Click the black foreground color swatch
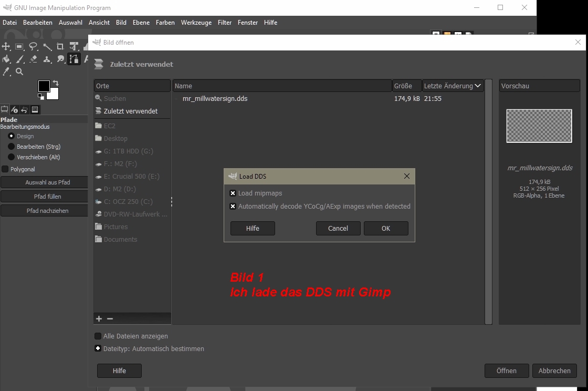The height and width of the screenshot is (391, 588). tap(44, 86)
